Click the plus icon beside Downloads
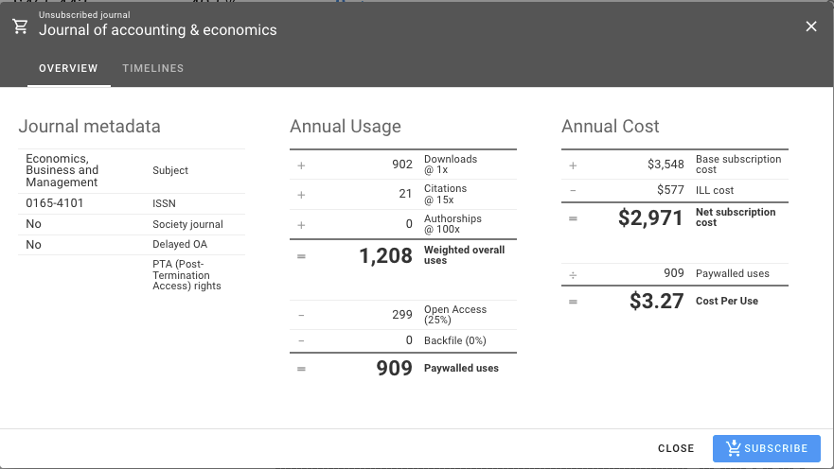 [x=301, y=166]
